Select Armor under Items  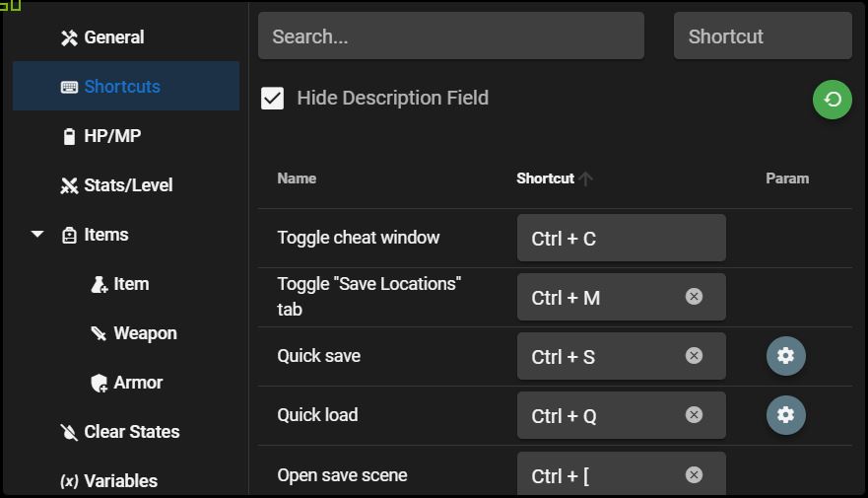point(137,383)
